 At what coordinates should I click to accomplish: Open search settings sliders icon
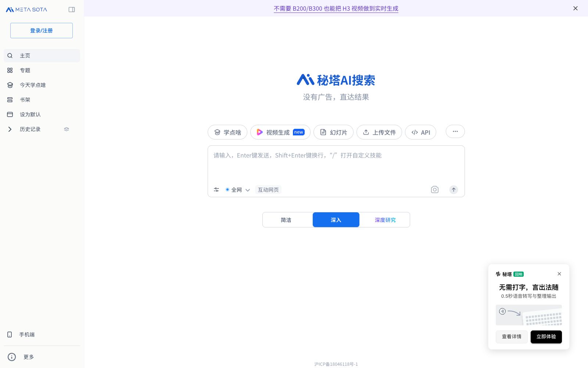(x=216, y=190)
